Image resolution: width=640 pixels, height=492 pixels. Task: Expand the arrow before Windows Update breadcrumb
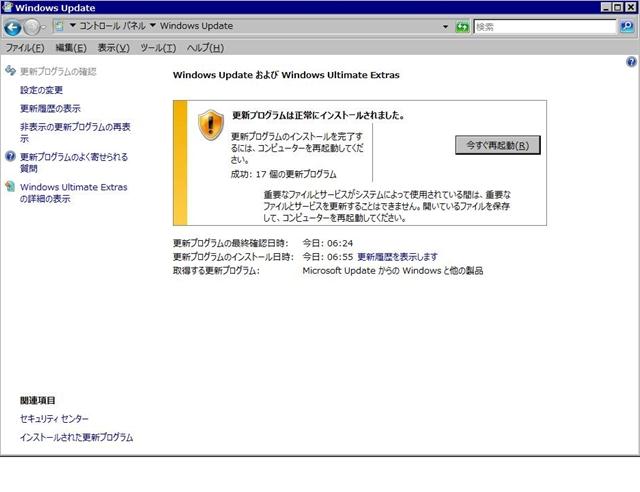[x=153, y=26]
